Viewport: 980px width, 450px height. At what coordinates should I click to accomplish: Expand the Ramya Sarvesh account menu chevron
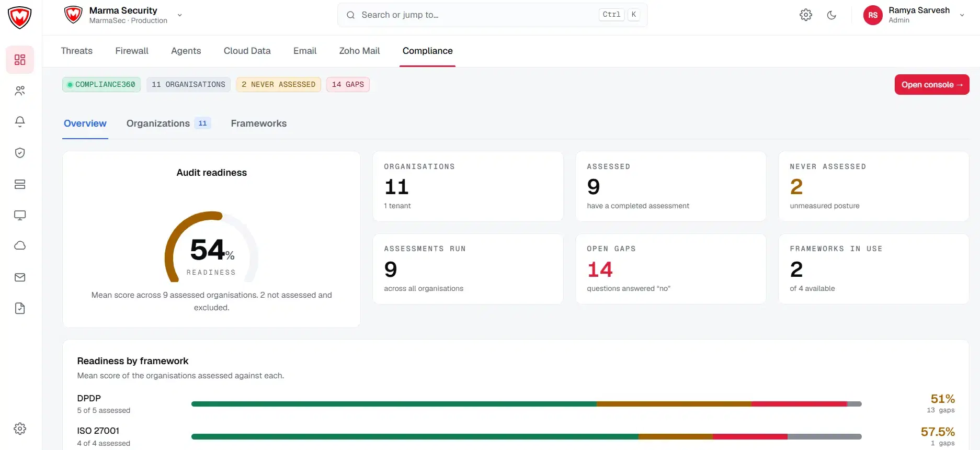click(962, 15)
